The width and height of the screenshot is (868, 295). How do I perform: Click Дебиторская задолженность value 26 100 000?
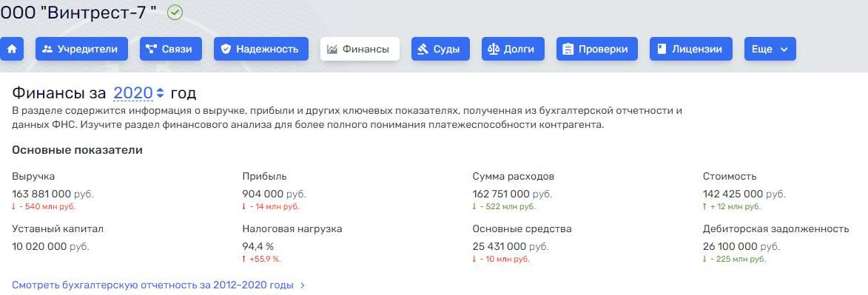[730, 247]
